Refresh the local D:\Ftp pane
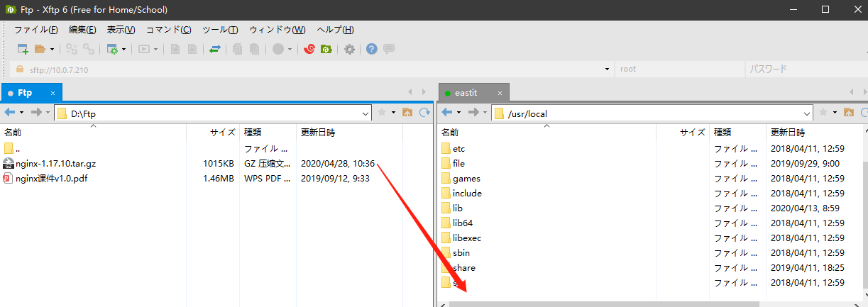 pos(424,113)
